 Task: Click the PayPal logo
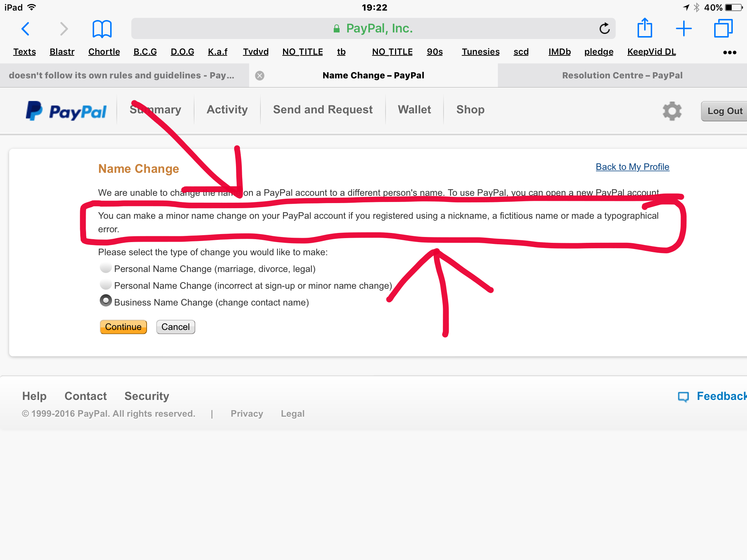click(66, 111)
